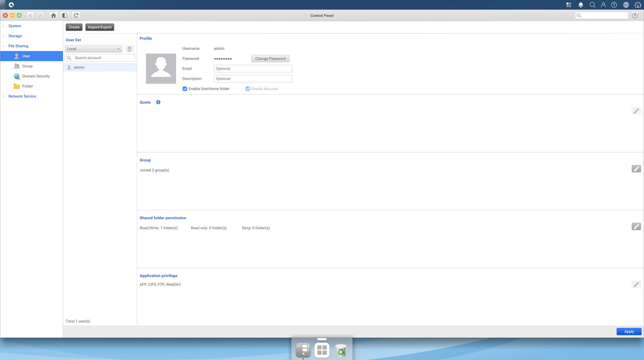
Task: Edit Group membership with the pencil icon
Action: (636, 169)
